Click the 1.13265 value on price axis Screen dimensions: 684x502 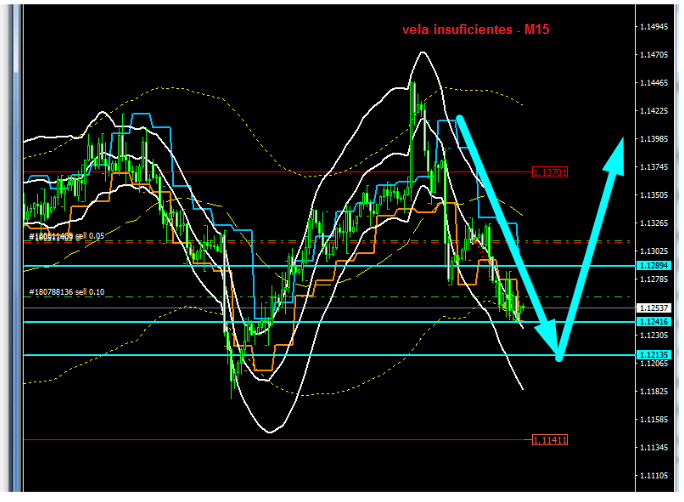(x=653, y=223)
